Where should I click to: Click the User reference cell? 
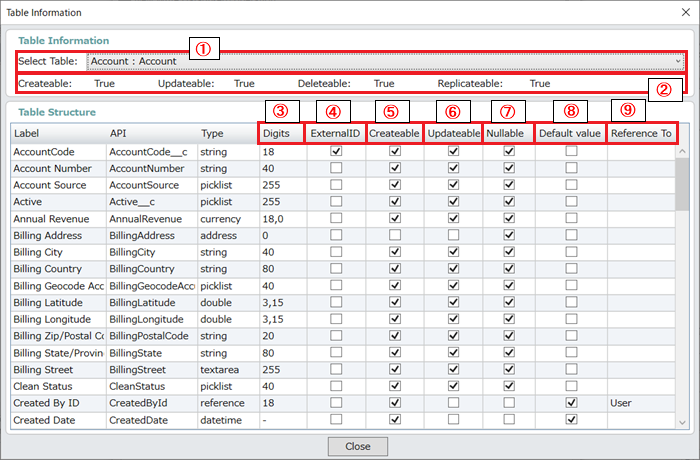point(642,403)
